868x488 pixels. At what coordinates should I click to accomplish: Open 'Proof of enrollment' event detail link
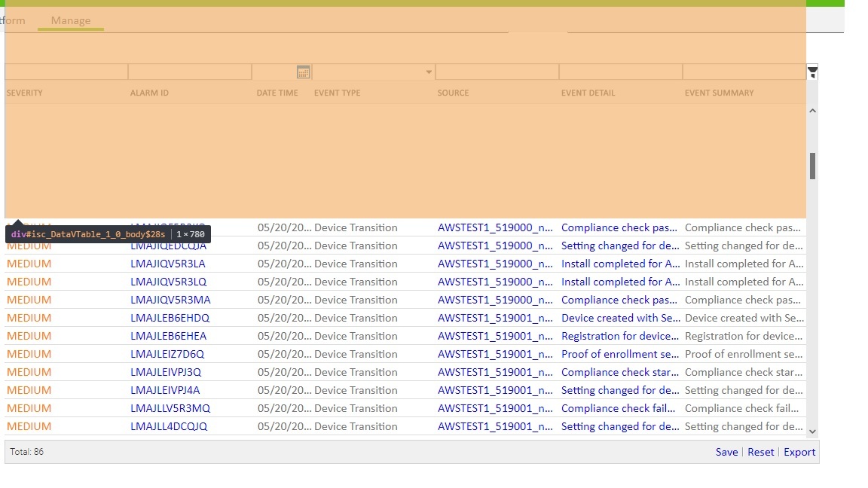620,354
